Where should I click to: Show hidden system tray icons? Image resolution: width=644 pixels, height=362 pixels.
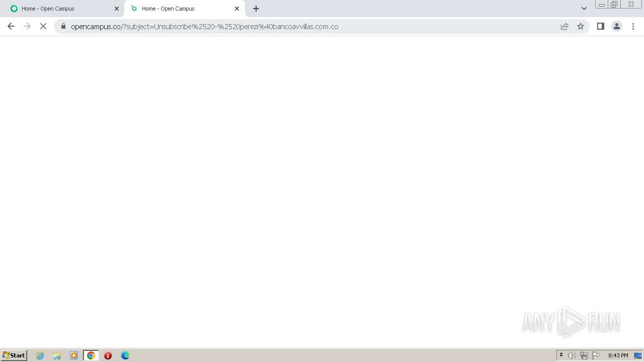pos(561,355)
